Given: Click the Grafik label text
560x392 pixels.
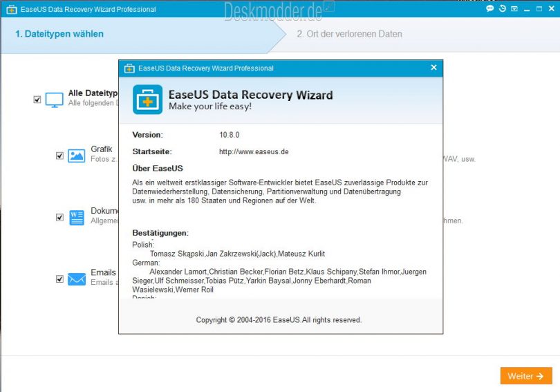Looking at the screenshot, I should click(102, 149).
